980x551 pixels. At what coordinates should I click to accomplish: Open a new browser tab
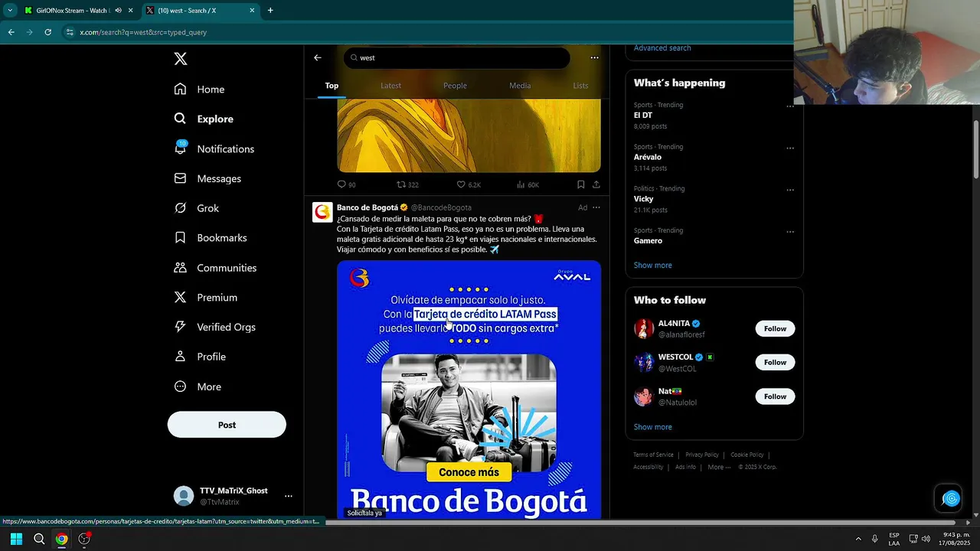(x=270, y=10)
